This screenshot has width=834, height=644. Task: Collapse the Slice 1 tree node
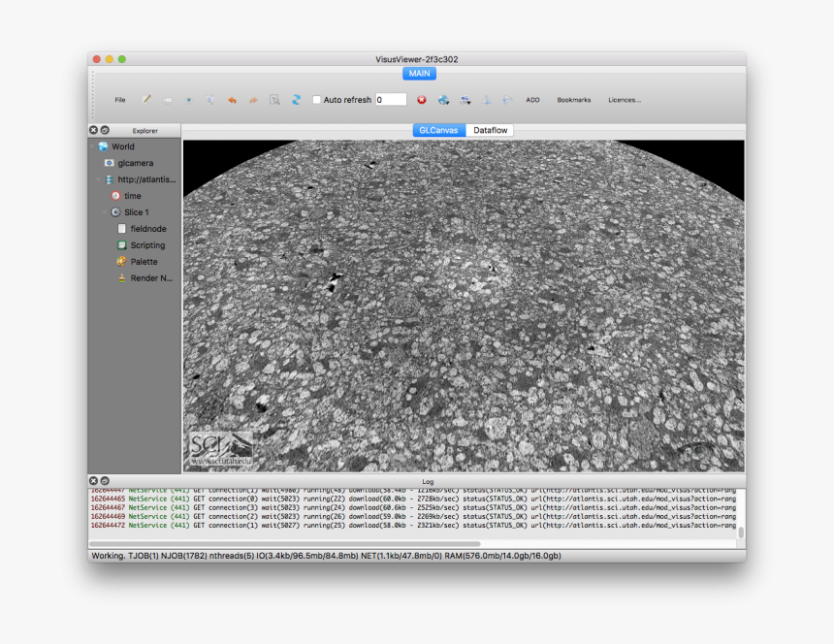(105, 212)
